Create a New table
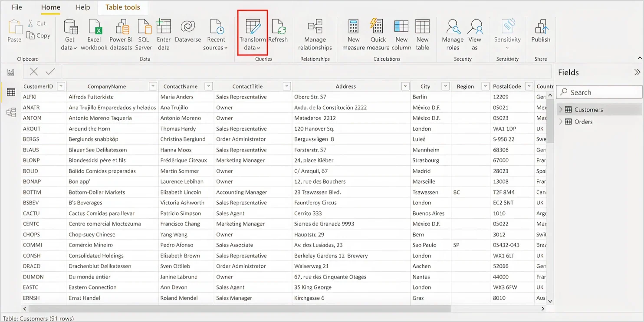644x322 pixels. pyautogui.click(x=422, y=35)
